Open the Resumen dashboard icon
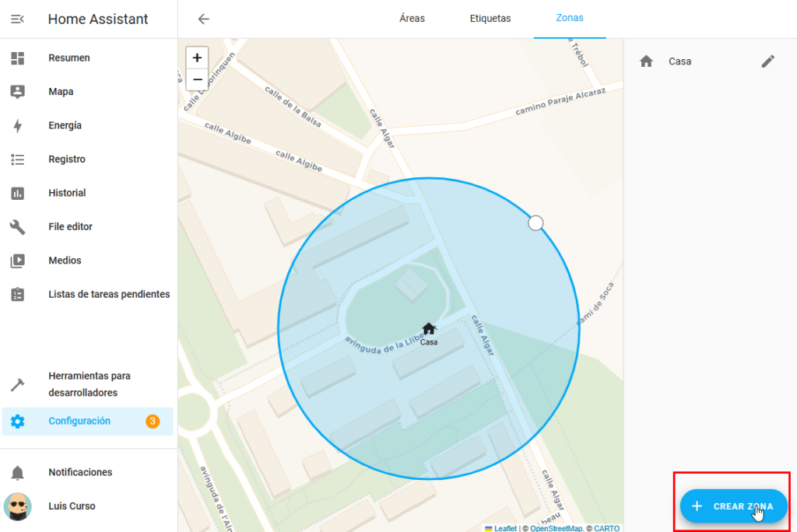Screen dimensions: 797x532 tap(17, 58)
